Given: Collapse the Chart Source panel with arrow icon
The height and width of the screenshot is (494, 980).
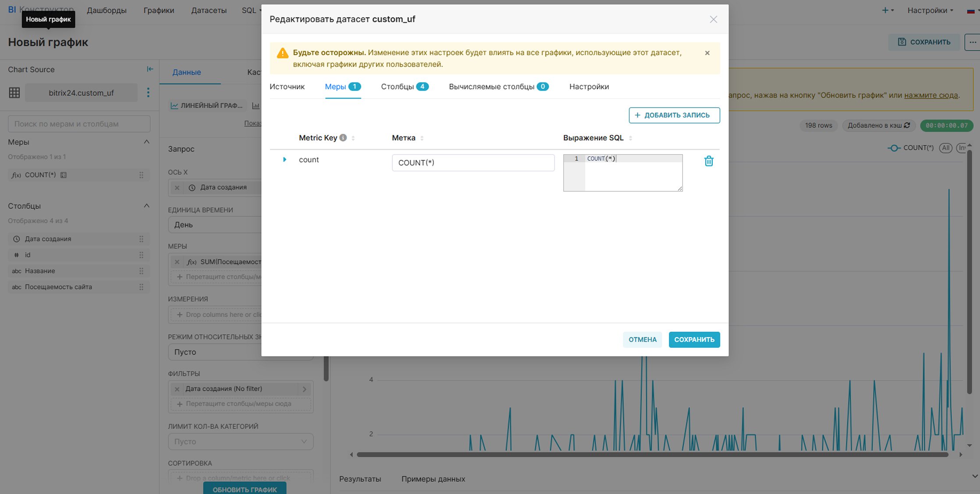Looking at the screenshot, I should pyautogui.click(x=150, y=69).
